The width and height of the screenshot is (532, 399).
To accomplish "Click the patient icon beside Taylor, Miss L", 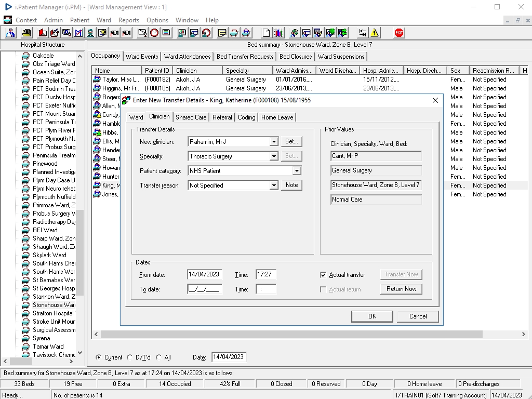I will point(97,79).
